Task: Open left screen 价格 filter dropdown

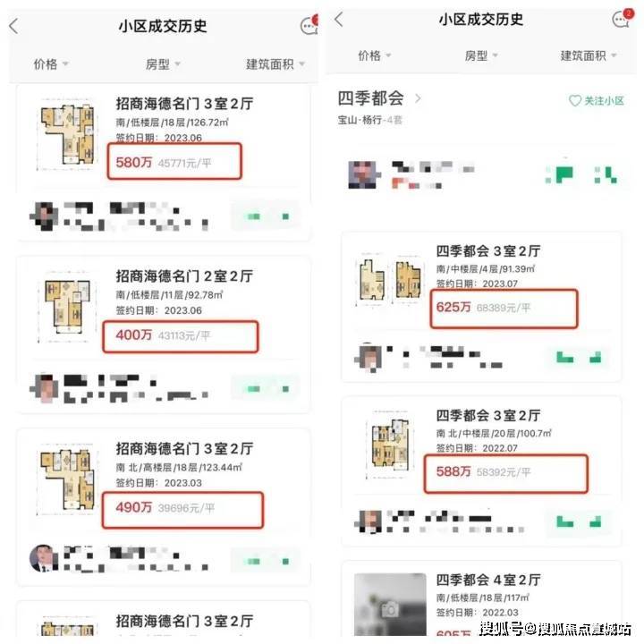Action: (51, 64)
